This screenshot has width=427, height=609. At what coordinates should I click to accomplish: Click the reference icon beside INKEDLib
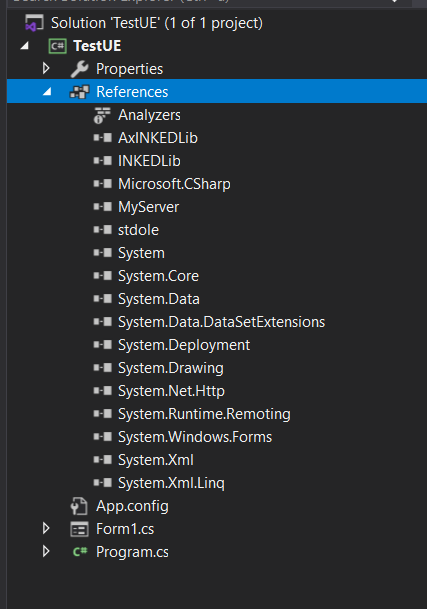(103, 161)
